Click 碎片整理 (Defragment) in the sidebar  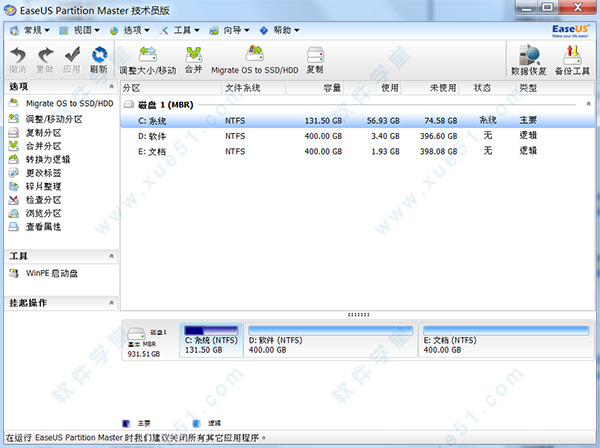(x=41, y=187)
